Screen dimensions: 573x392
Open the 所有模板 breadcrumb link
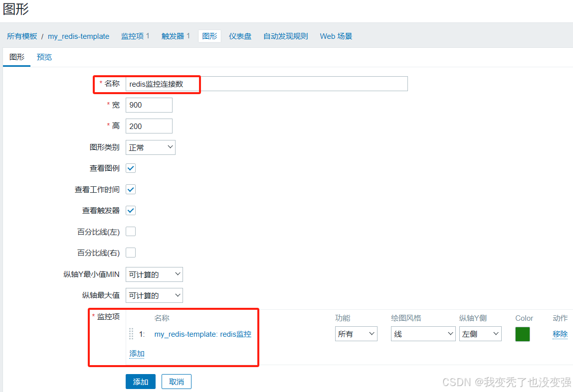pos(22,36)
